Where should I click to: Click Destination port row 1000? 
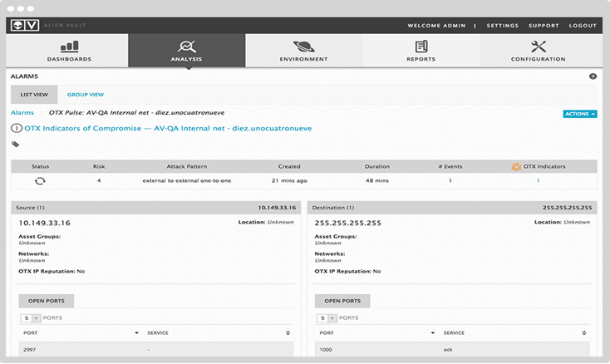click(x=452, y=350)
